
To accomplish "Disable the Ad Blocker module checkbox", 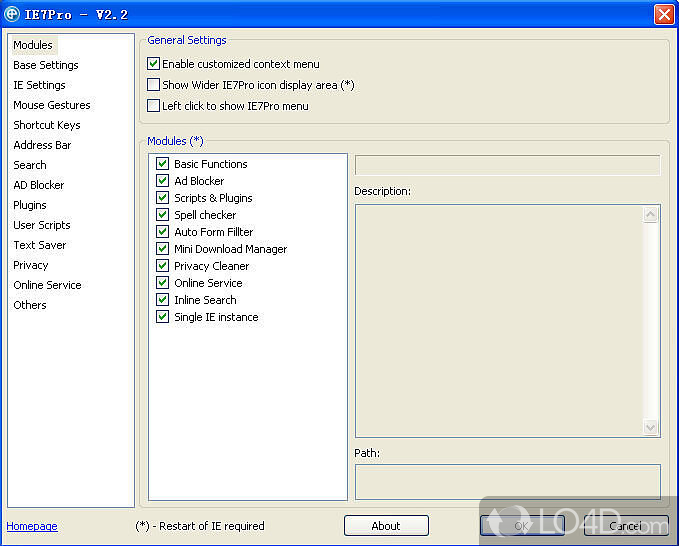I will (x=162, y=181).
